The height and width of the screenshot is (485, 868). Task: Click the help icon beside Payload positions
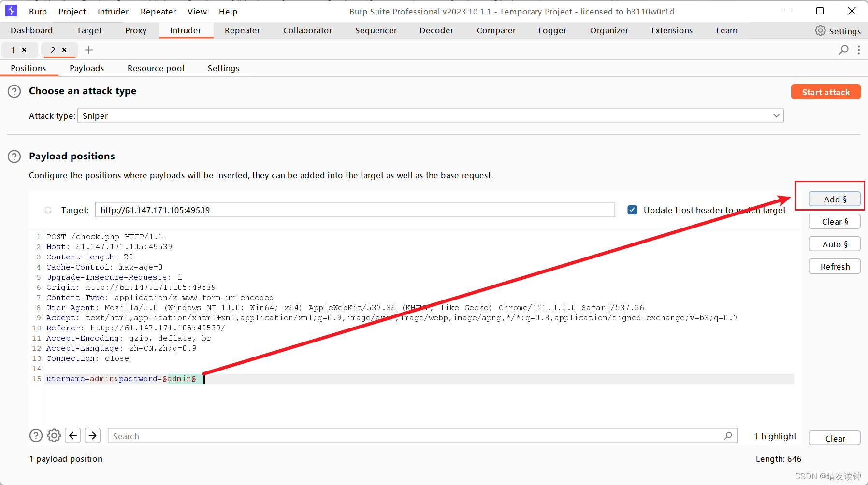click(x=14, y=157)
